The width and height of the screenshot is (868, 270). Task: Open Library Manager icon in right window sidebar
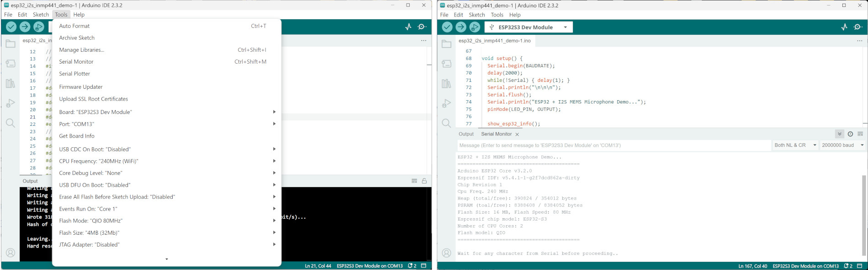446,83
